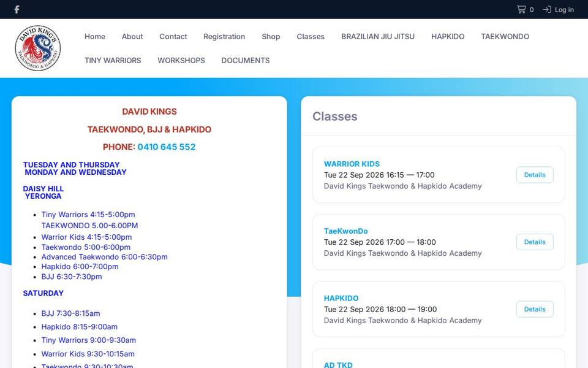Click the Log in arrow icon
588x368 pixels.
coord(547,9)
